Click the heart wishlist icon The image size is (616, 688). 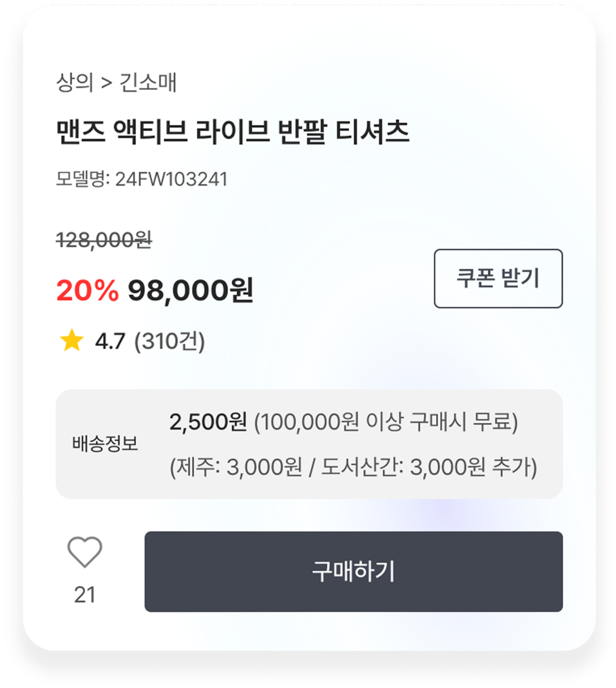pyautogui.click(x=85, y=551)
